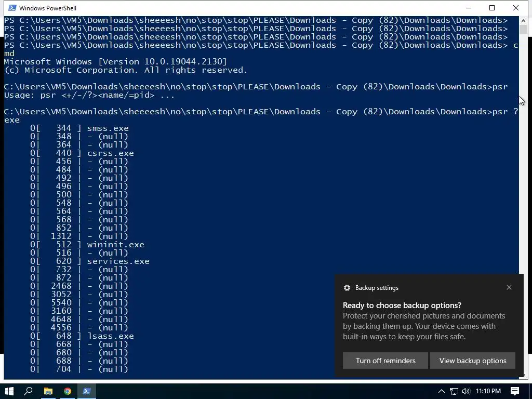Click the PowerShell icon in the title bar
The width and height of the screenshot is (532, 399).
click(x=12, y=8)
